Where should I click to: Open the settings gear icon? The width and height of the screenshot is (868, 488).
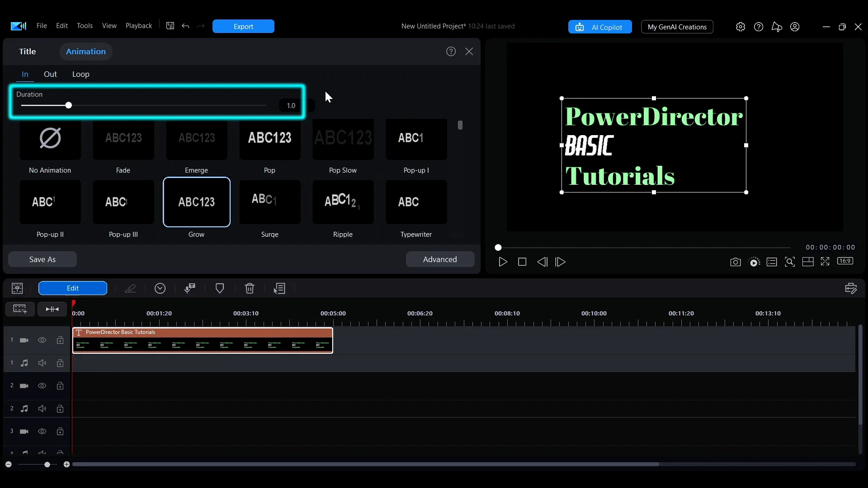740,27
